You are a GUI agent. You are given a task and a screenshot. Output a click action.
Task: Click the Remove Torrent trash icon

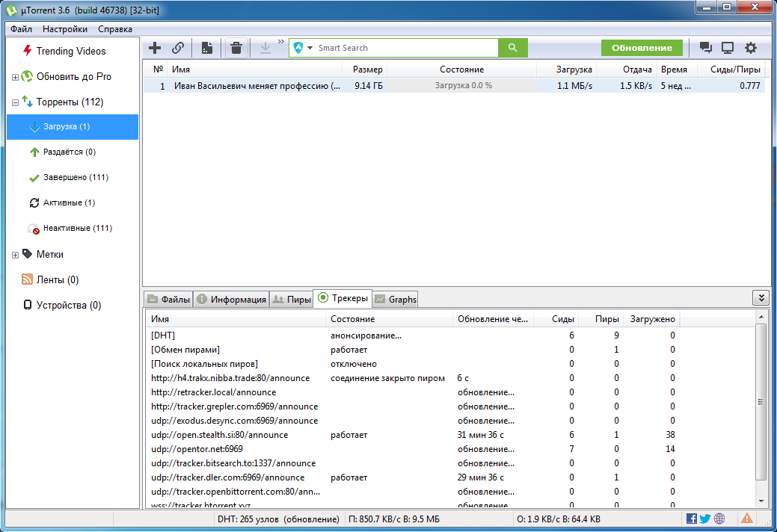(x=236, y=48)
